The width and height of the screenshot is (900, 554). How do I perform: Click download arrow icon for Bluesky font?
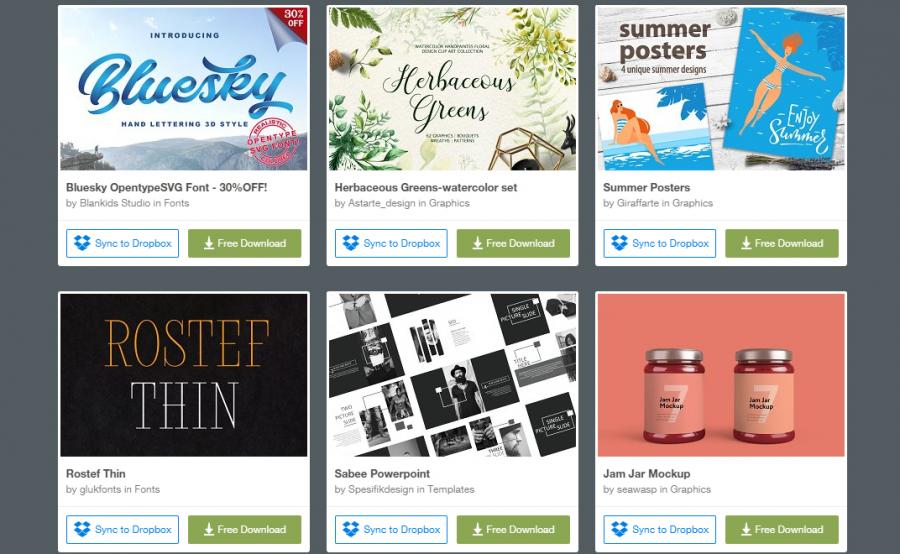click(209, 243)
